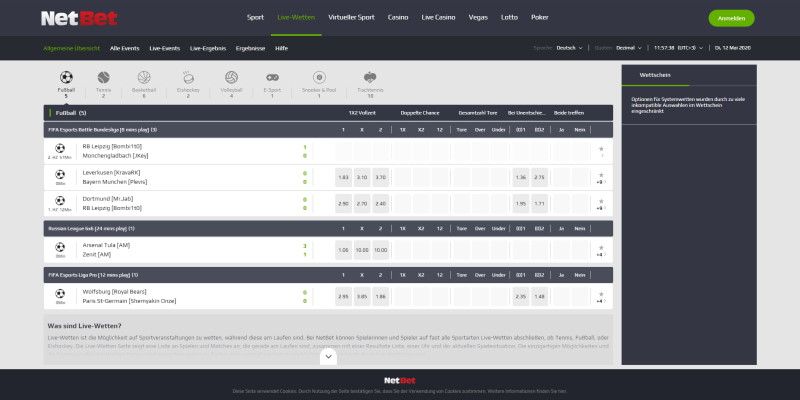Click soccer ball icon of Wolfsburg match
The image size is (800, 400).
60,293
